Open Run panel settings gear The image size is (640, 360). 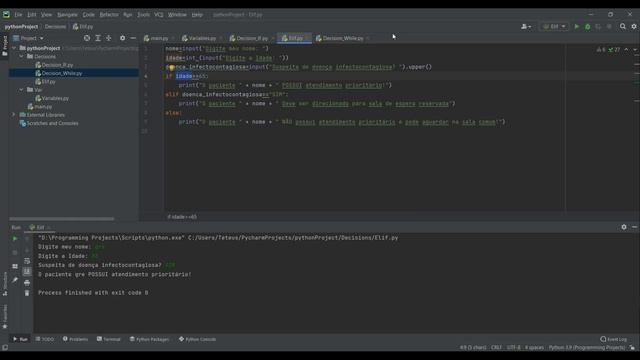tap(624, 227)
